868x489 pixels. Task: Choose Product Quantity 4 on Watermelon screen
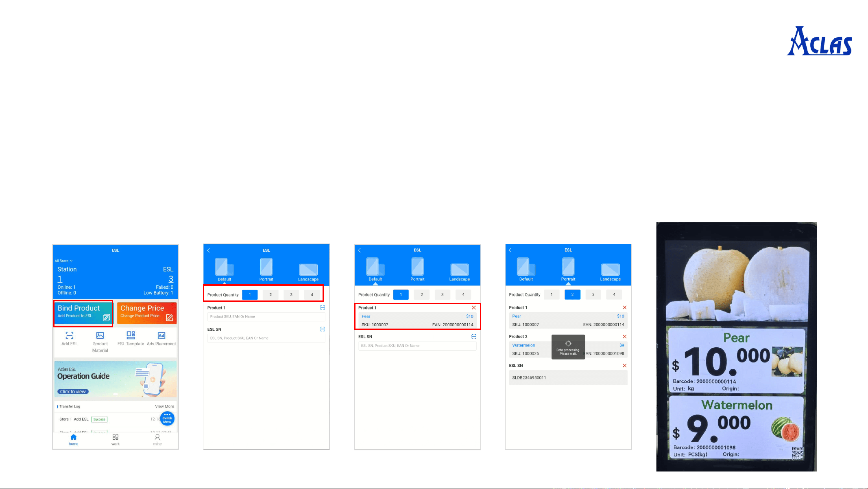coord(614,294)
